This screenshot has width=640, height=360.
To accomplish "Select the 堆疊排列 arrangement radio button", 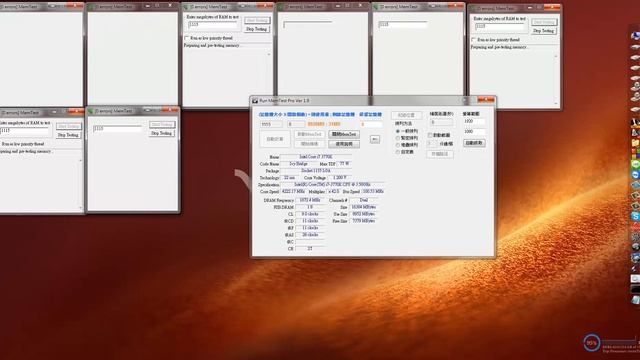I will click(x=398, y=145).
